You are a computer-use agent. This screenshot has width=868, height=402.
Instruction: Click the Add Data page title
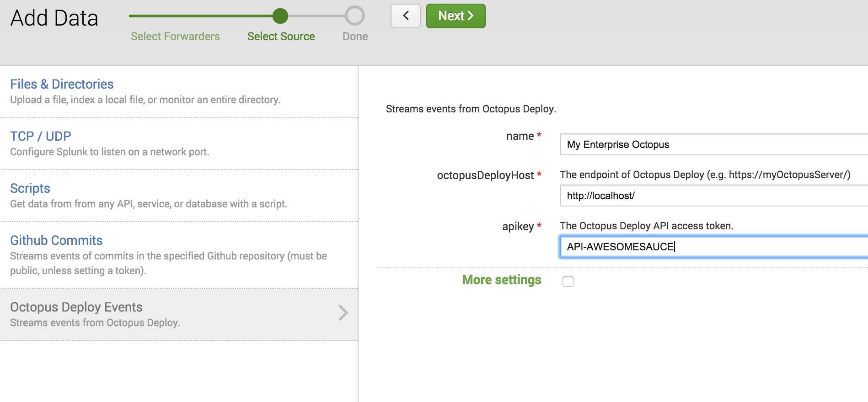point(54,18)
